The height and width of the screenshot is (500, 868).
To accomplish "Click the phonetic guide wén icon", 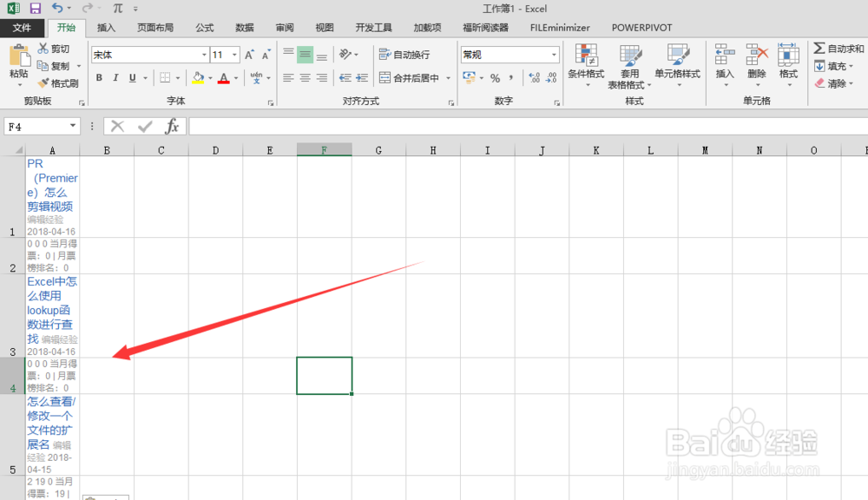I will 256,77.
